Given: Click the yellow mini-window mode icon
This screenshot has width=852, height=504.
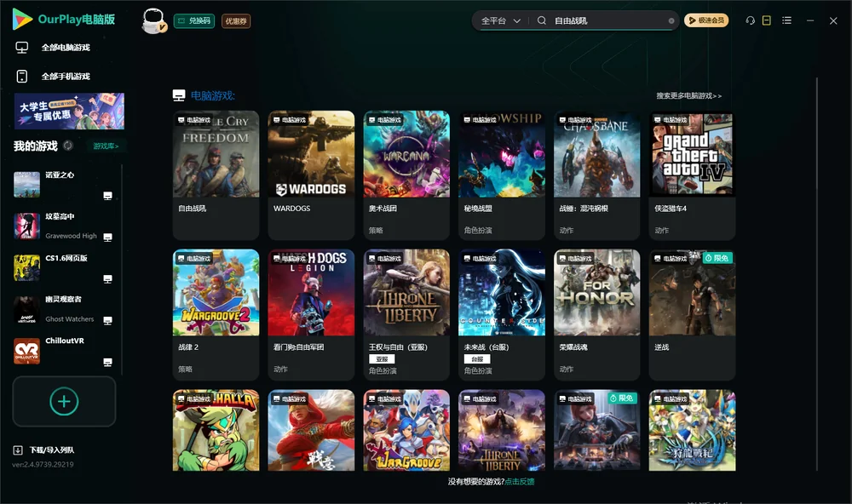Looking at the screenshot, I should point(767,20).
